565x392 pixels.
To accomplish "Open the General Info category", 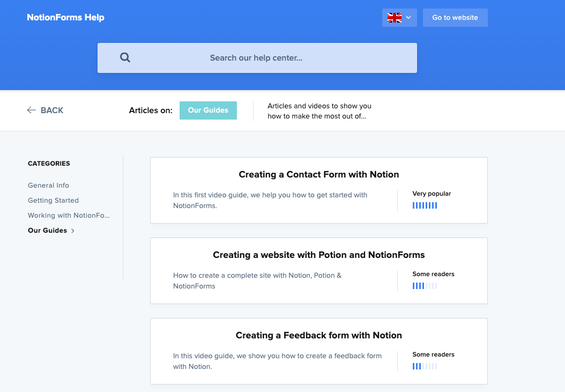I will tap(48, 186).
